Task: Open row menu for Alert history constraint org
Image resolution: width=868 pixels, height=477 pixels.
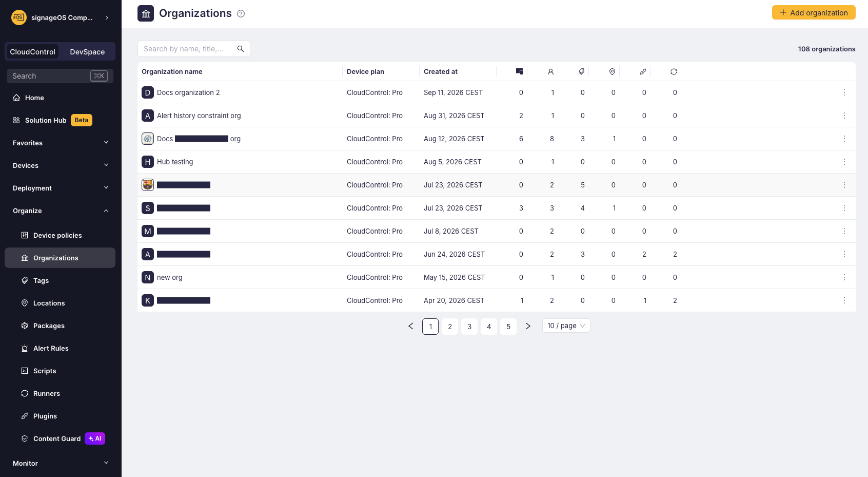Action: tap(844, 116)
